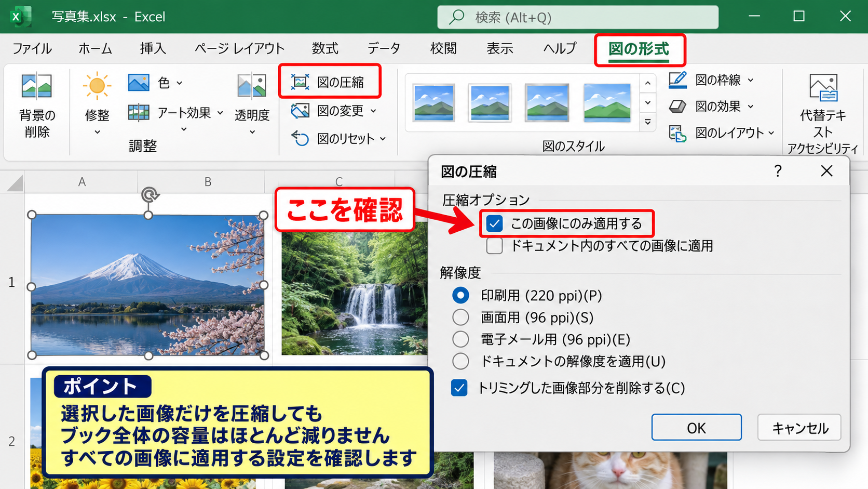Click the rotation handle above Mt. Fuji picture
868x489 pixels.
(x=150, y=195)
